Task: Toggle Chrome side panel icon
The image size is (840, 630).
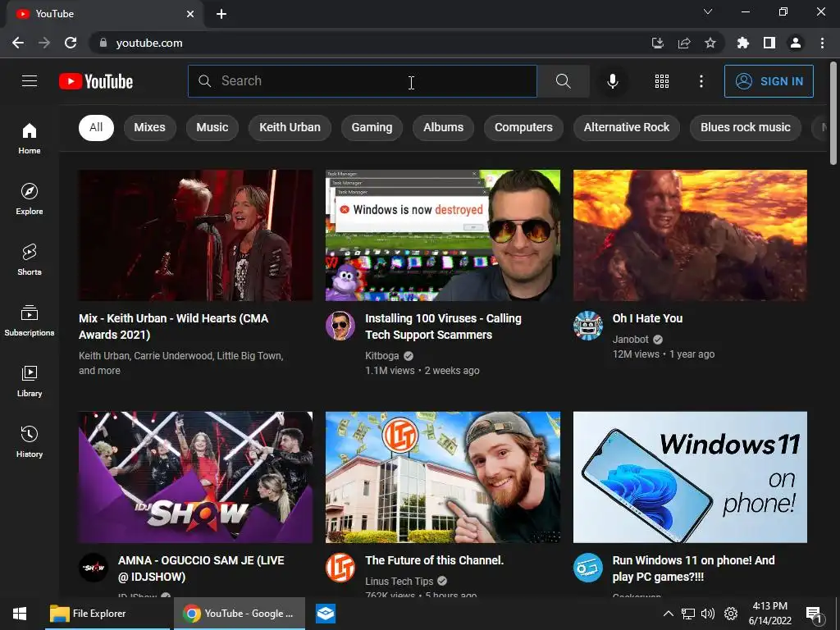Action: pos(769,43)
